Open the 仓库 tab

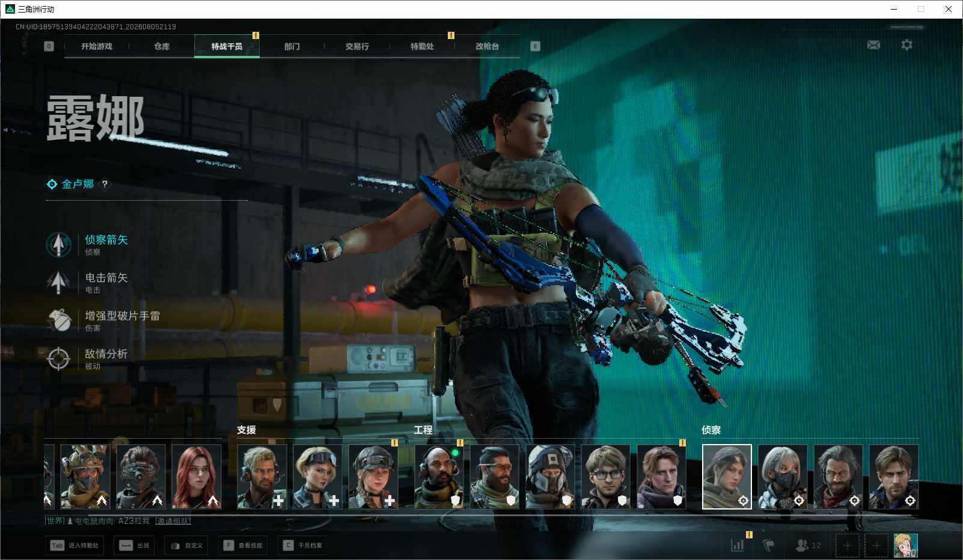point(162,46)
